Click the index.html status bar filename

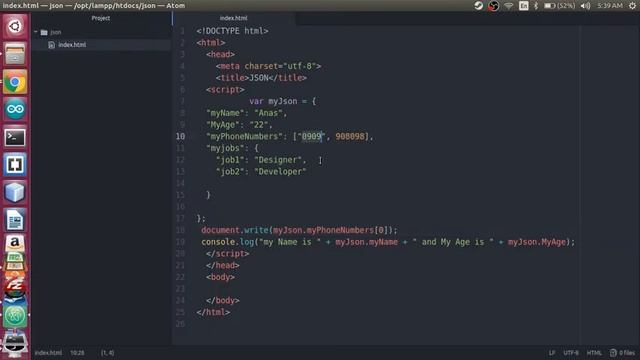pyautogui.click(x=48, y=353)
